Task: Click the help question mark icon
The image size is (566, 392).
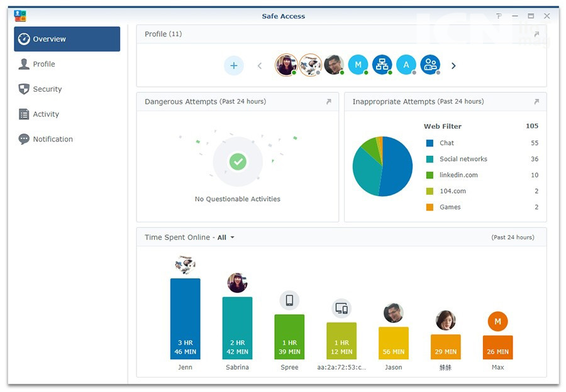Action: [x=499, y=16]
